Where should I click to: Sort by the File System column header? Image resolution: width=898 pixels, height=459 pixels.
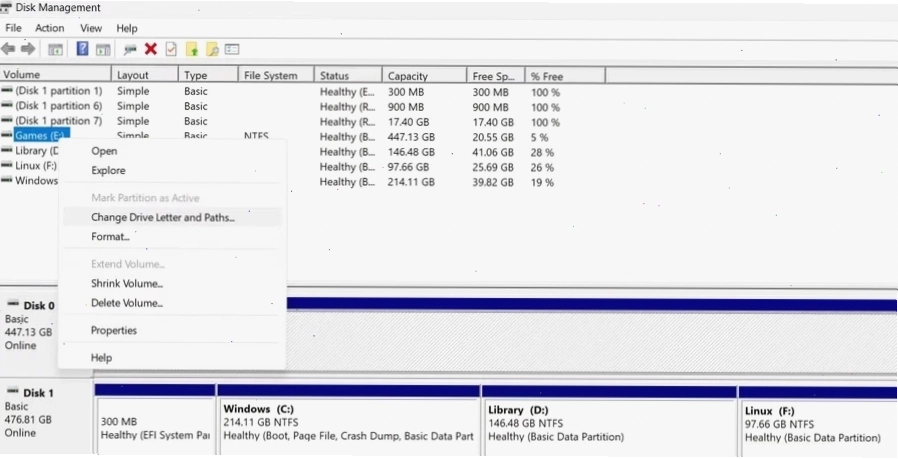[277, 76]
